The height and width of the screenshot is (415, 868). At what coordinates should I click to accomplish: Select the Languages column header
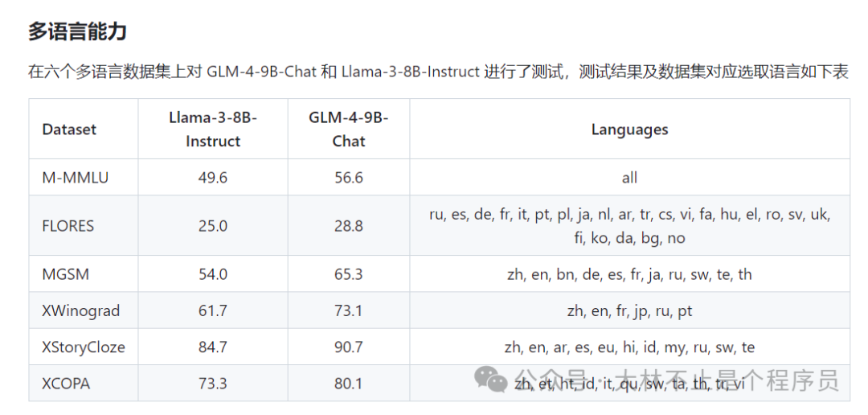(x=629, y=129)
